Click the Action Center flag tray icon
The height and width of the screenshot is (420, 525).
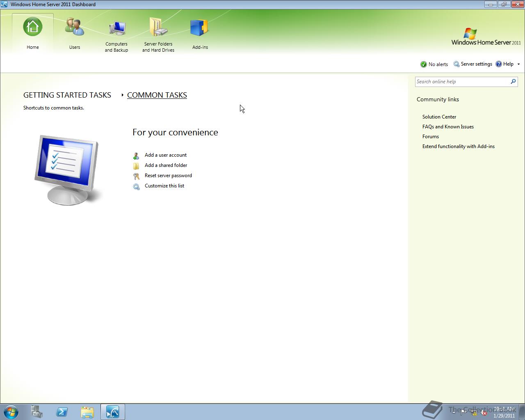click(x=463, y=413)
